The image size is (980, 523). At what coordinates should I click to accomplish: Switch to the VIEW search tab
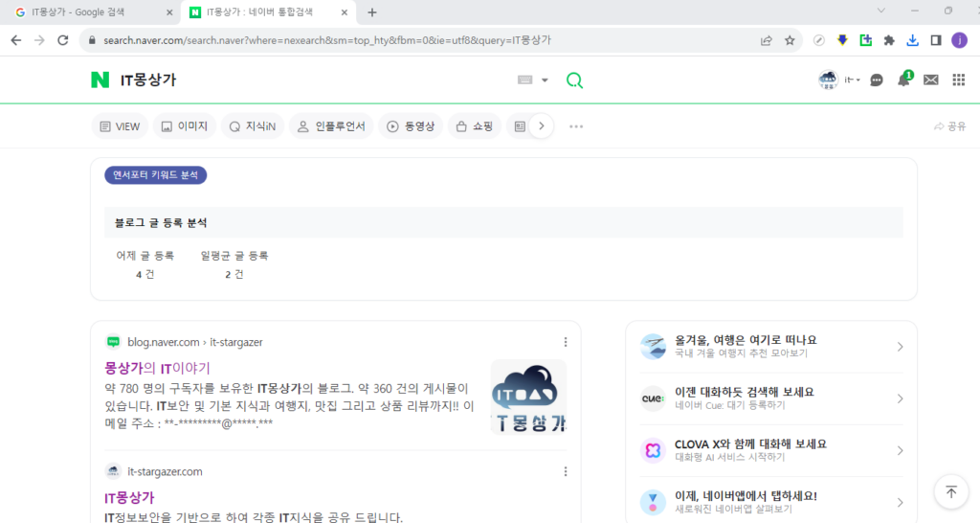[x=120, y=126]
